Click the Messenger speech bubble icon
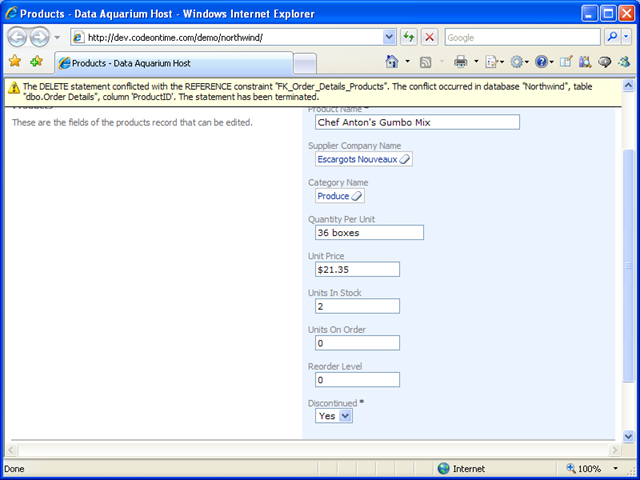The image size is (640, 480). click(x=604, y=62)
